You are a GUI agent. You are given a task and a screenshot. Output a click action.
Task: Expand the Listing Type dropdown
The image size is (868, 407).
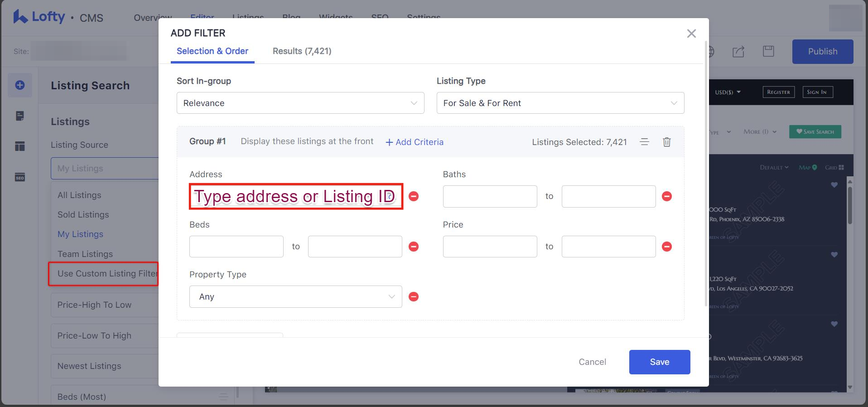pos(560,103)
